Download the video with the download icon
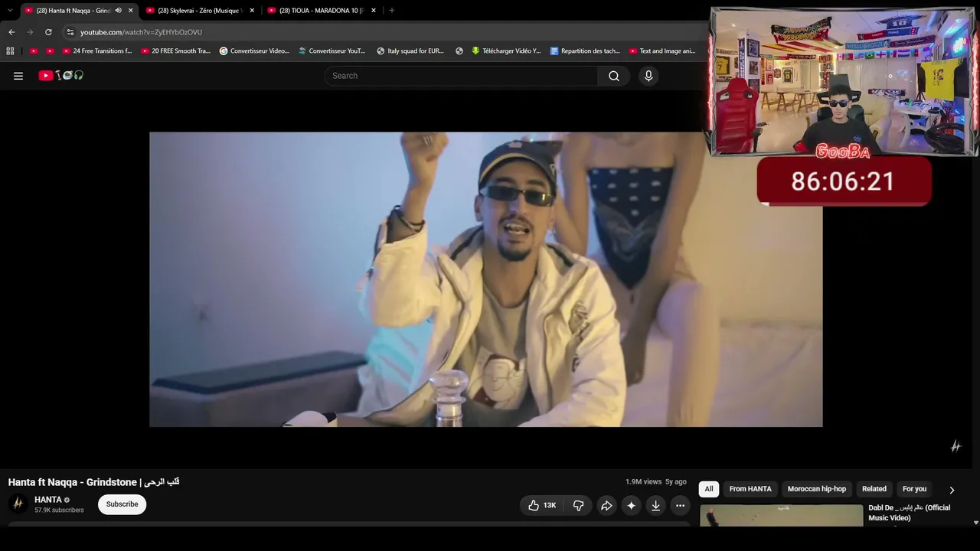Viewport: 980px width, 551px height. point(655,505)
